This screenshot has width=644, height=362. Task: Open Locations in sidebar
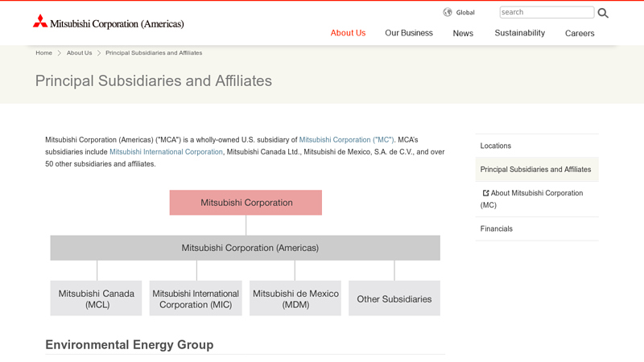point(537,146)
